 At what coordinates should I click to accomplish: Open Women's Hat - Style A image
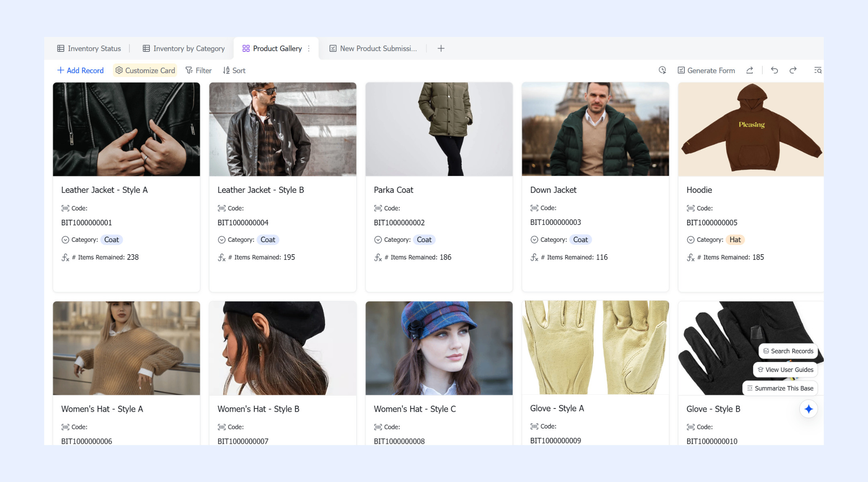click(x=127, y=348)
